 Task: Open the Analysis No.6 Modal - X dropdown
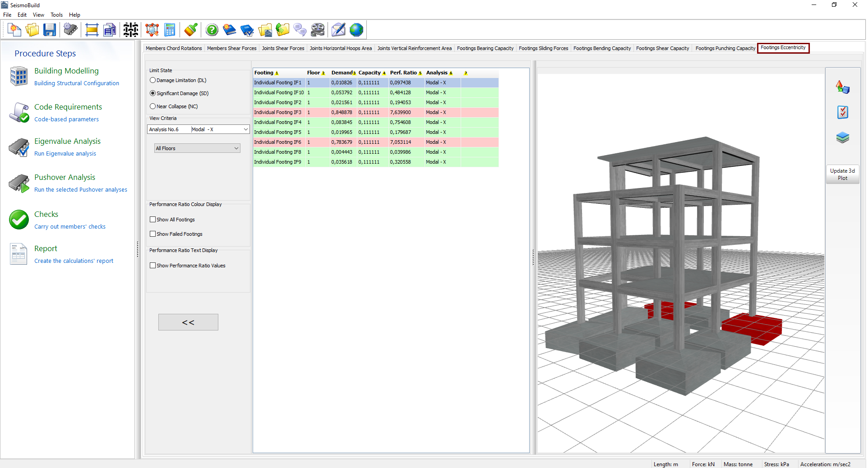pyautogui.click(x=199, y=129)
